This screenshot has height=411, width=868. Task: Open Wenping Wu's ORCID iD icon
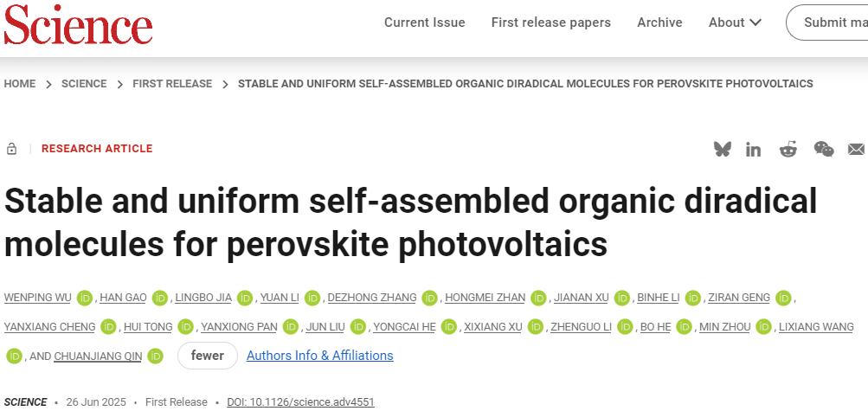pos(85,298)
